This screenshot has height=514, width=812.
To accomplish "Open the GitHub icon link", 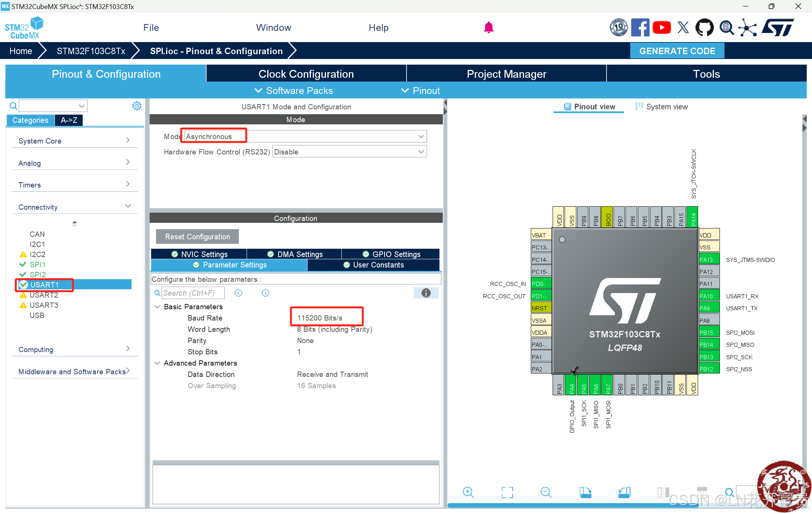I will (704, 28).
